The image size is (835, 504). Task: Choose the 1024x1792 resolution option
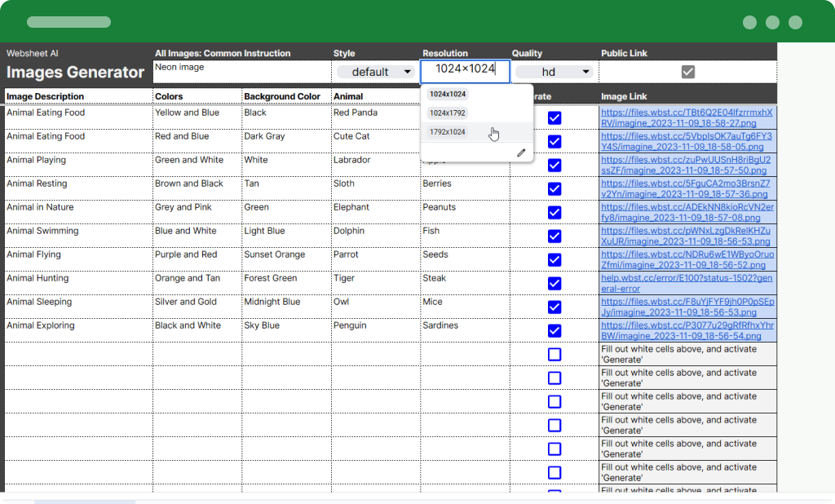448,113
